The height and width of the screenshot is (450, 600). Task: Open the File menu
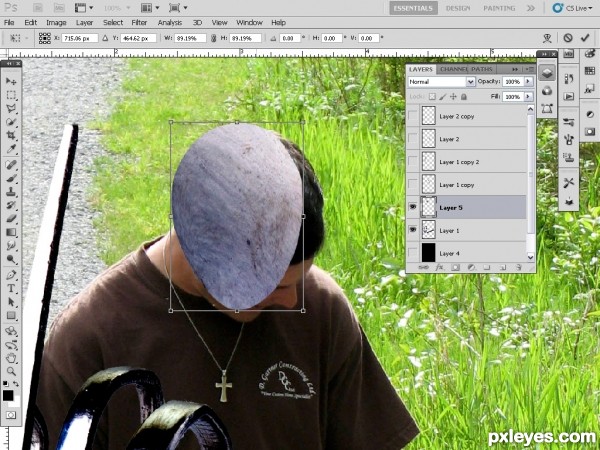pos(9,23)
